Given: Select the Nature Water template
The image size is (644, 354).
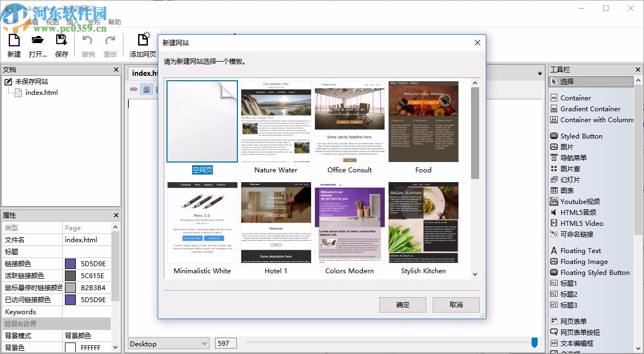Looking at the screenshot, I should (276, 122).
